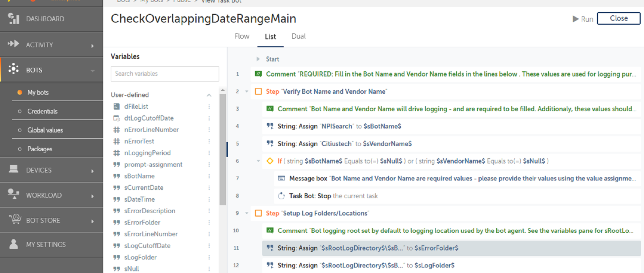Viewport: 644px width, 273px height.
Task: Click the If condition diamond icon on line 6
Action: 270,161
